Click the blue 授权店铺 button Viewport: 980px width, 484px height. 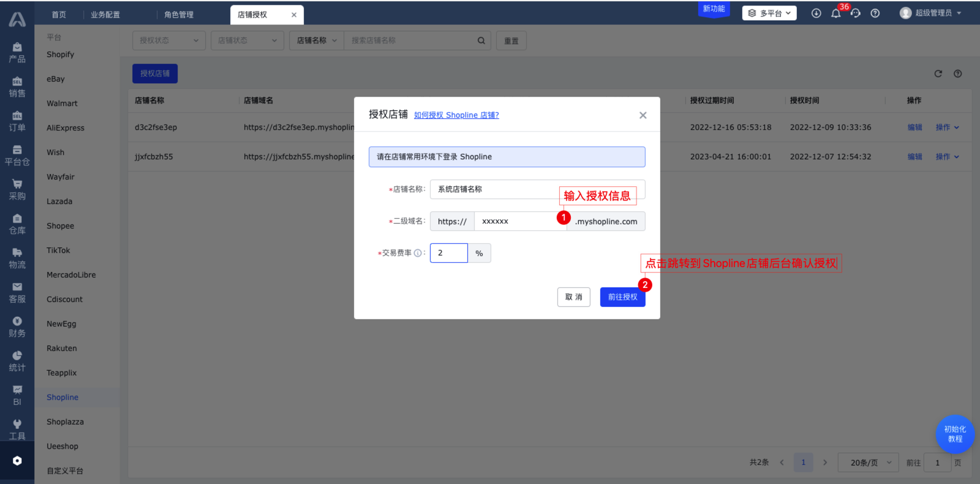[155, 74]
